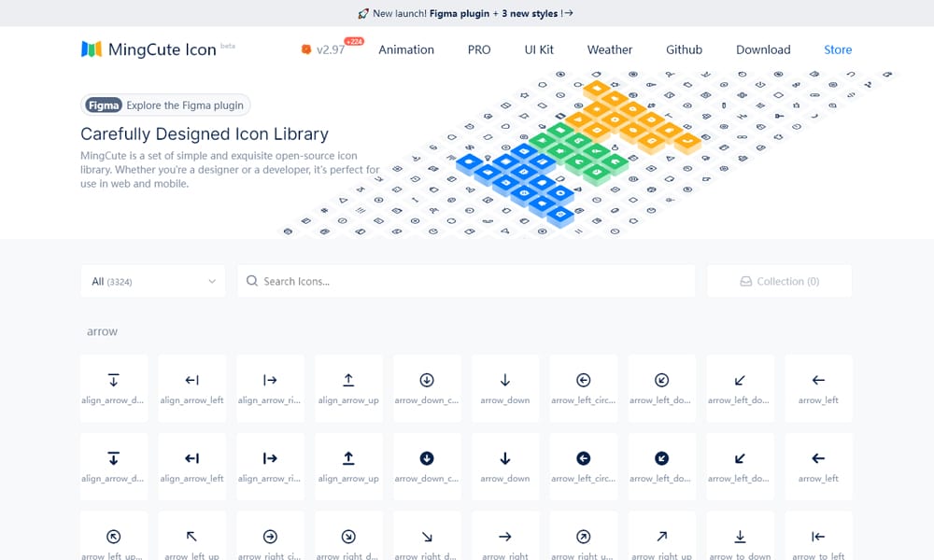This screenshot has width=934, height=560.
Task: Select the arrow_right_up icon tile
Action: [661, 536]
